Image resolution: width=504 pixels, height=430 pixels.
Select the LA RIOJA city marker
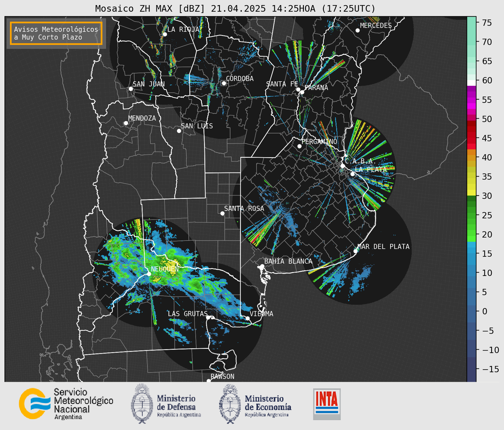(x=165, y=34)
